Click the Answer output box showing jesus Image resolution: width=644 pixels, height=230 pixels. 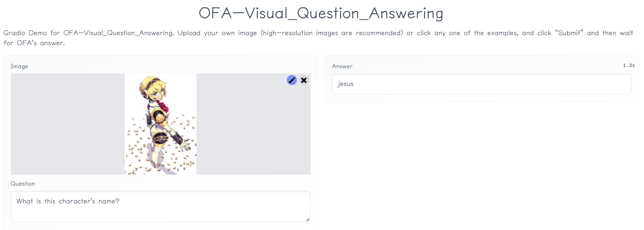click(x=481, y=84)
